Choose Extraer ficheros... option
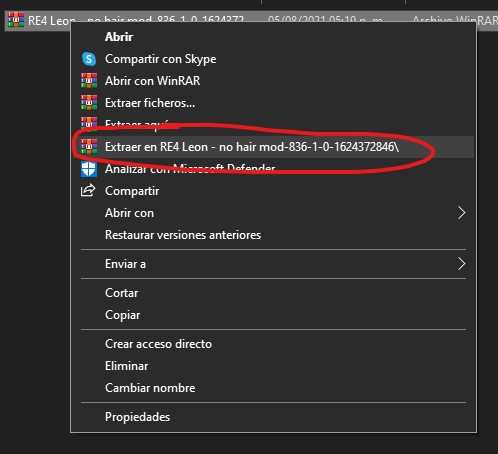498x454 pixels. [150, 103]
